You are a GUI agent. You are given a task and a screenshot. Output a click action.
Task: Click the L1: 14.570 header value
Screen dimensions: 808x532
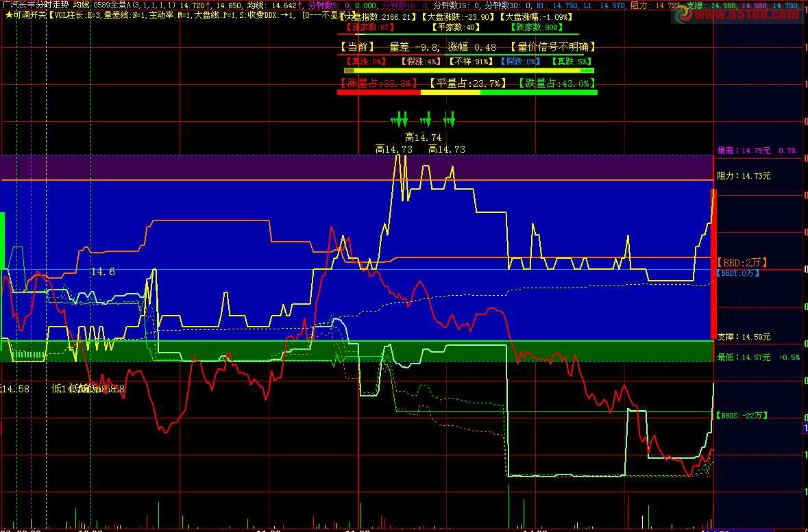click(x=603, y=5)
